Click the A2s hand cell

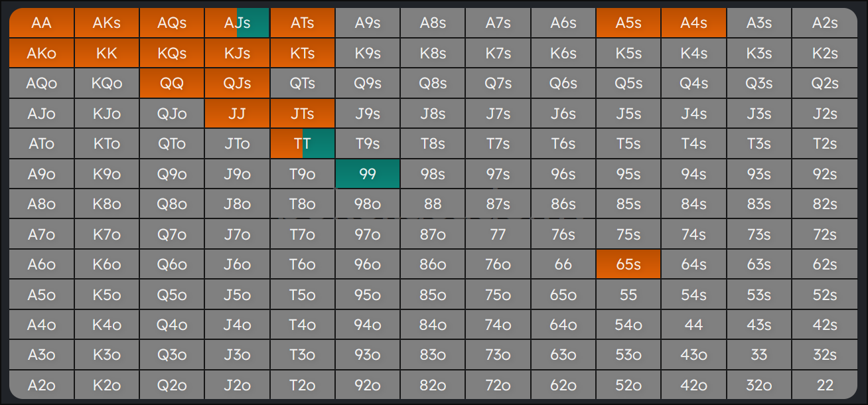point(825,23)
